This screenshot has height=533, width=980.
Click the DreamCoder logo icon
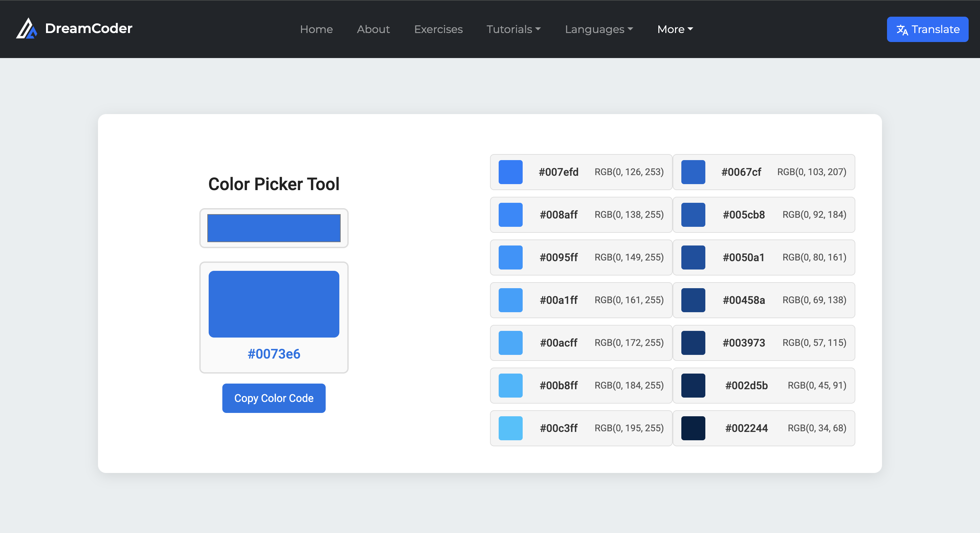[26, 29]
